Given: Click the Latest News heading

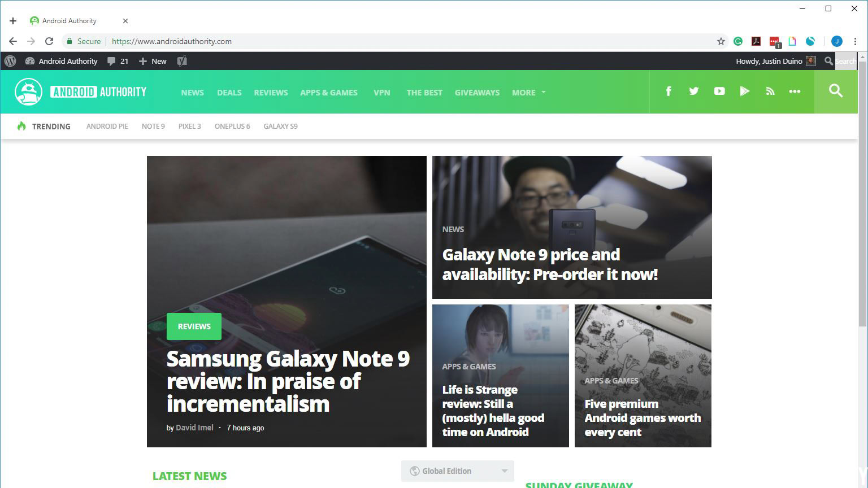Looking at the screenshot, I should [x=190, y=476].
